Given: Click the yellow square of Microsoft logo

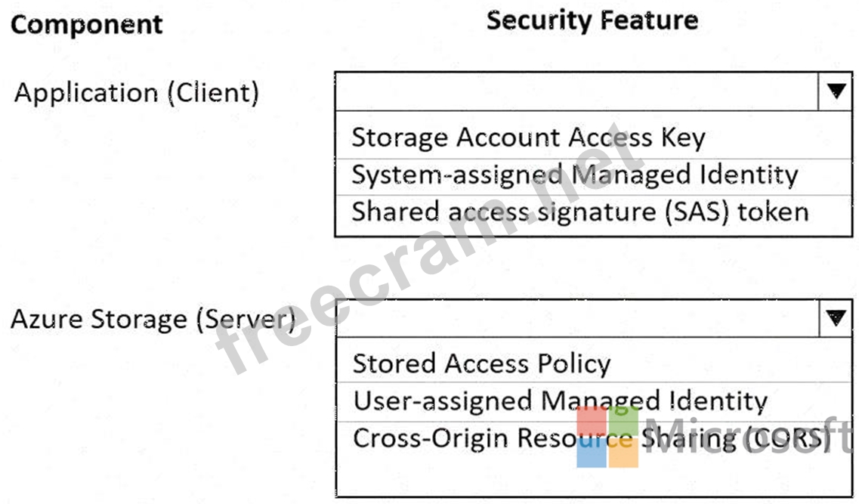Looking at the screenshot, I should 624,453.
